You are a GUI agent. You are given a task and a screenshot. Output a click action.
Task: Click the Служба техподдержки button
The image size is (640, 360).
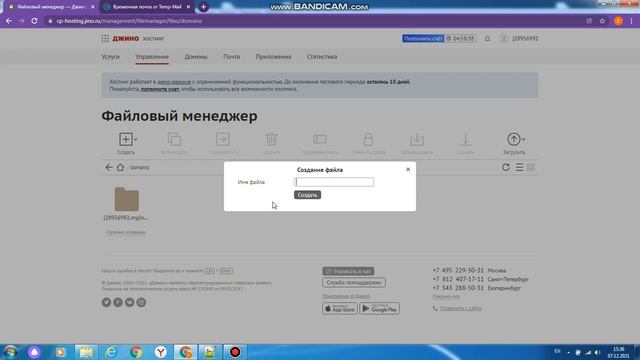click(x=353, y=282)
